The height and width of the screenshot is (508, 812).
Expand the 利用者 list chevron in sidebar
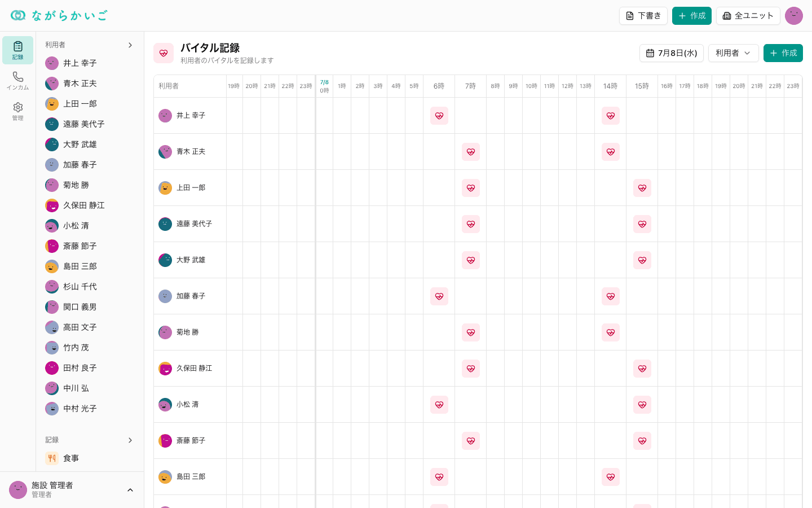point(130,45)
